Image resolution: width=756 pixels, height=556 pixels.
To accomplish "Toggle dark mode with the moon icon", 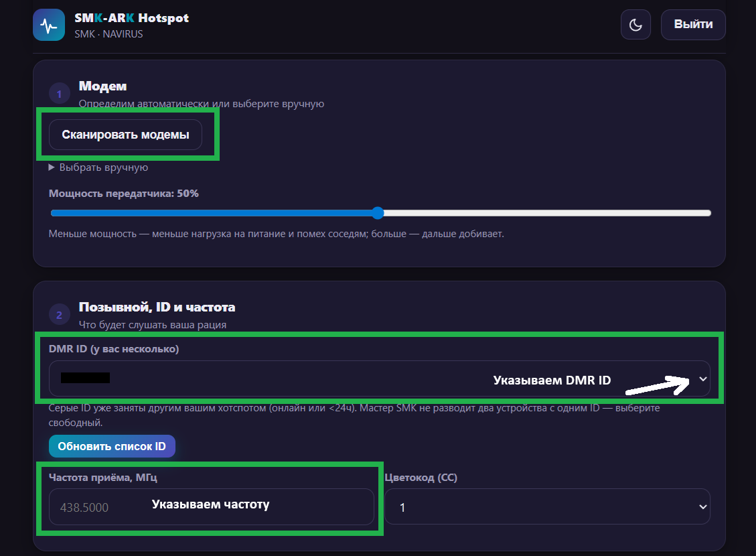I will [x=635, y=25].
